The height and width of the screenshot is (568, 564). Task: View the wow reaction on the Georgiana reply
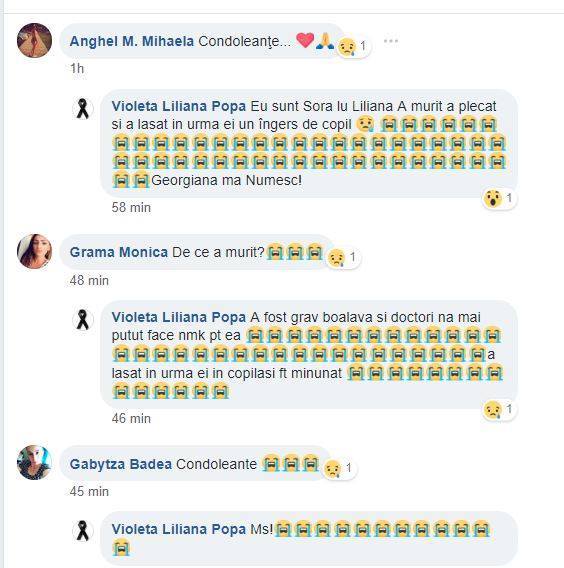499,198
